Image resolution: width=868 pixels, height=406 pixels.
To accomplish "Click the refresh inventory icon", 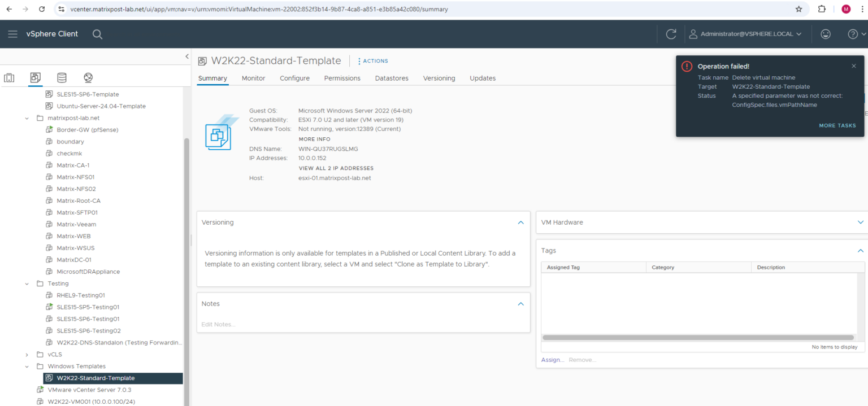I will pos(671,34).
